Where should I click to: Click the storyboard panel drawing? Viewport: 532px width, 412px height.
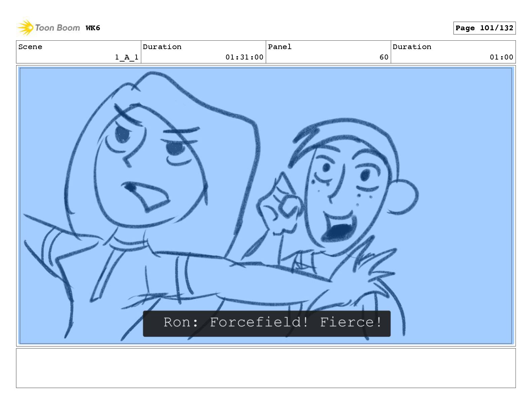[x=266, y=206]
